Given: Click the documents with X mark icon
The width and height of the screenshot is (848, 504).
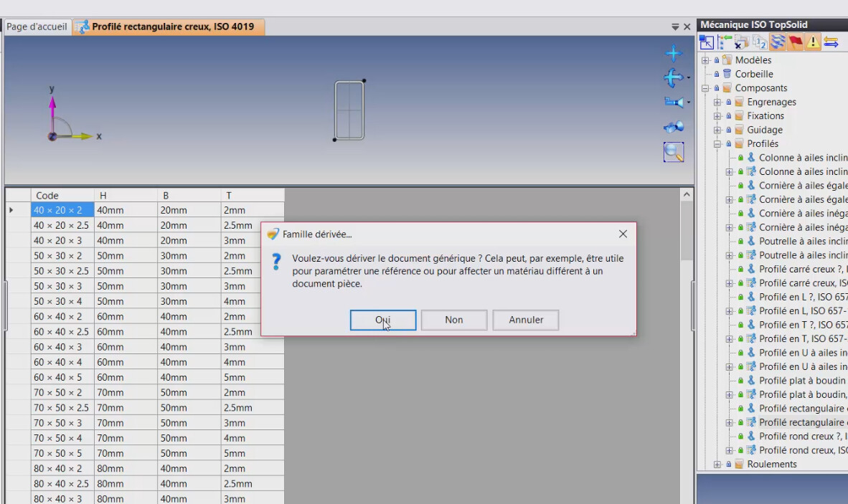Looking at the screenshot, I should (x=741, y=42).
